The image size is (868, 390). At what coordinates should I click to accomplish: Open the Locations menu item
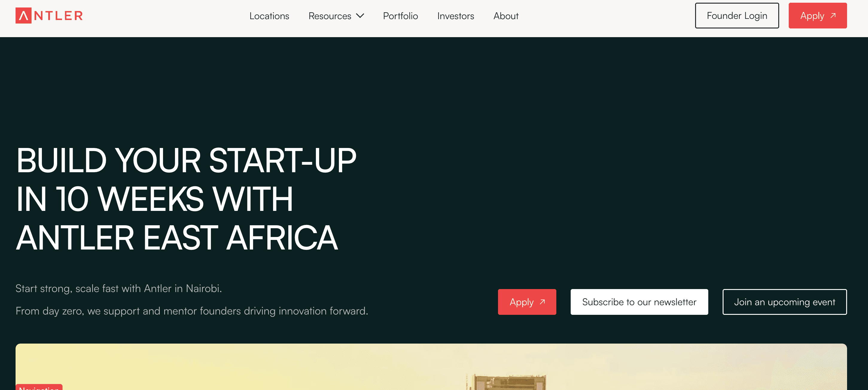click(269, 16)
